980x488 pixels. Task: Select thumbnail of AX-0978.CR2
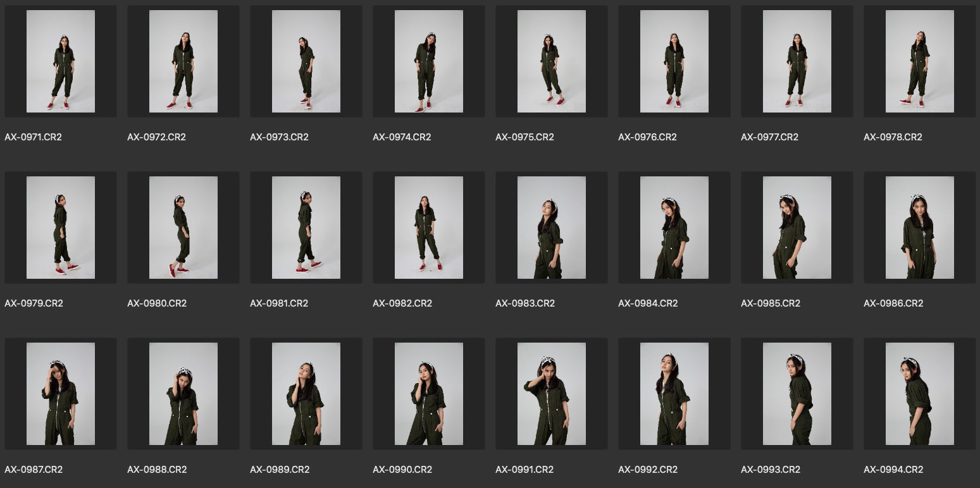[x=920, y=61]
